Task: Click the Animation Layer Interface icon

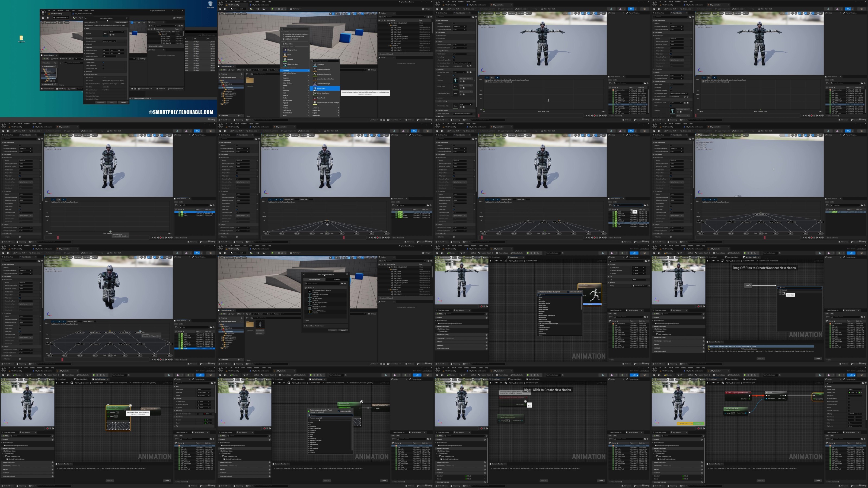Action: coord(315,79)
